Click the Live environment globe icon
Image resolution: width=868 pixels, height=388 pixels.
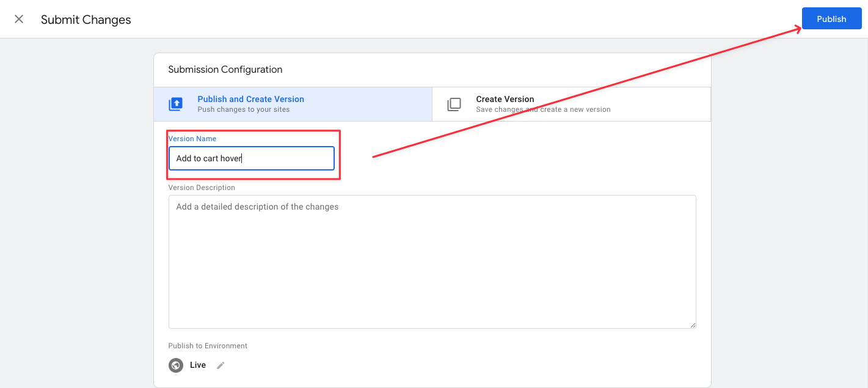pos(176,365)
